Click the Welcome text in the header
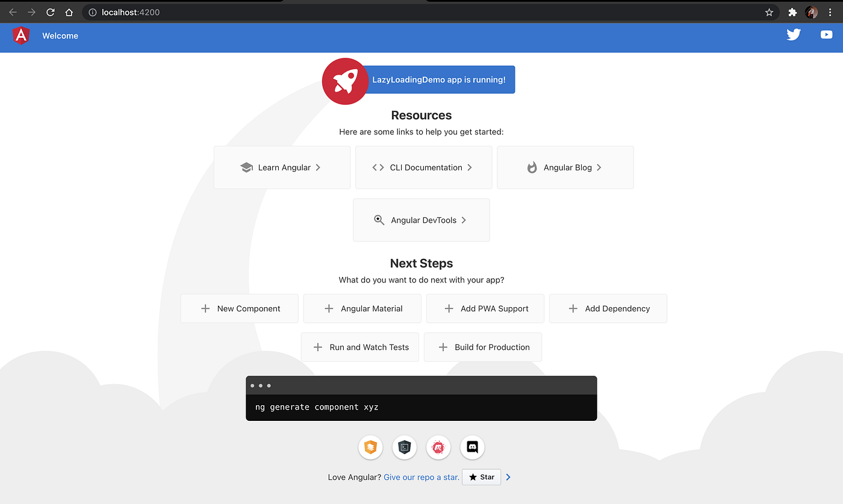Viewport: 843px width, 504px height. (60, 36)
